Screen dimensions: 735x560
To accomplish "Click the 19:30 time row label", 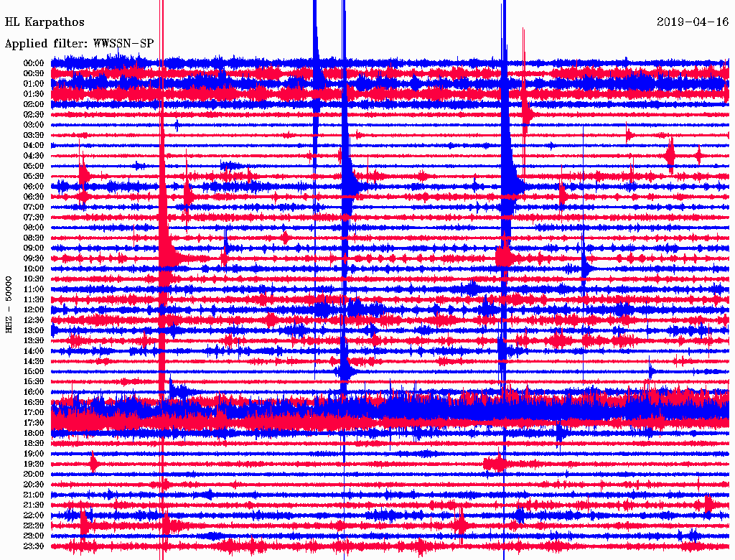I will click(34, 464).
